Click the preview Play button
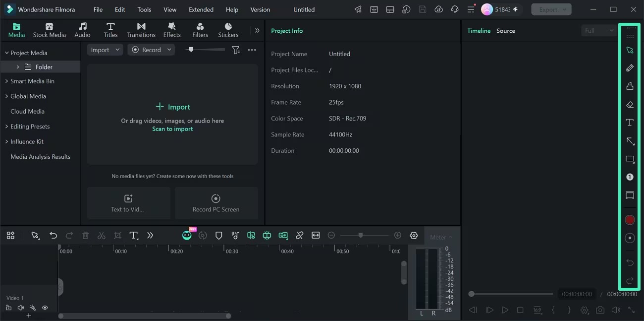The width and height of the screenshot is (644, 321). pos(505,310)
